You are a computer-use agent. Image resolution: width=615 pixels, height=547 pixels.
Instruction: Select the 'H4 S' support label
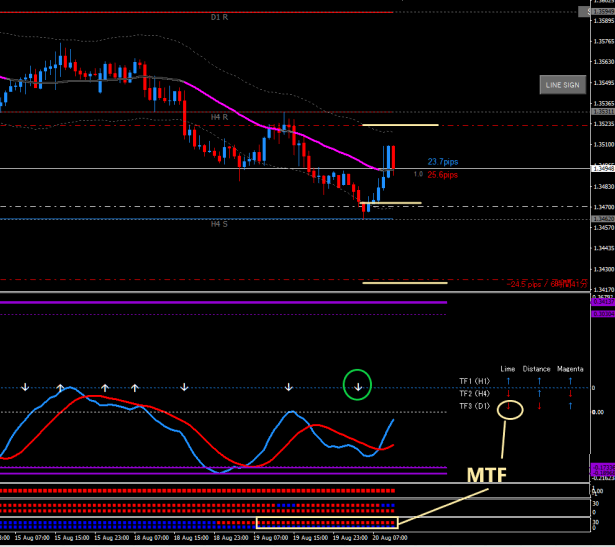(219, 224)
